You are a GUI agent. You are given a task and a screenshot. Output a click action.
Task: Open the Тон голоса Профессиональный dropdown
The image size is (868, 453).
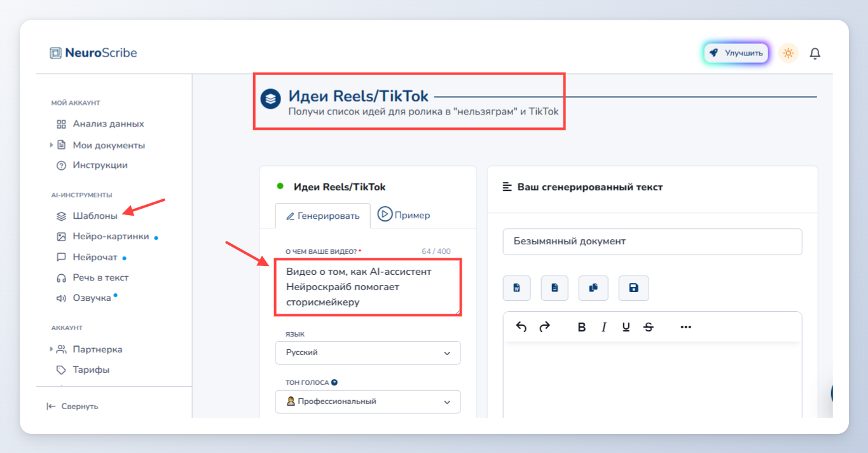coord(368,401)
